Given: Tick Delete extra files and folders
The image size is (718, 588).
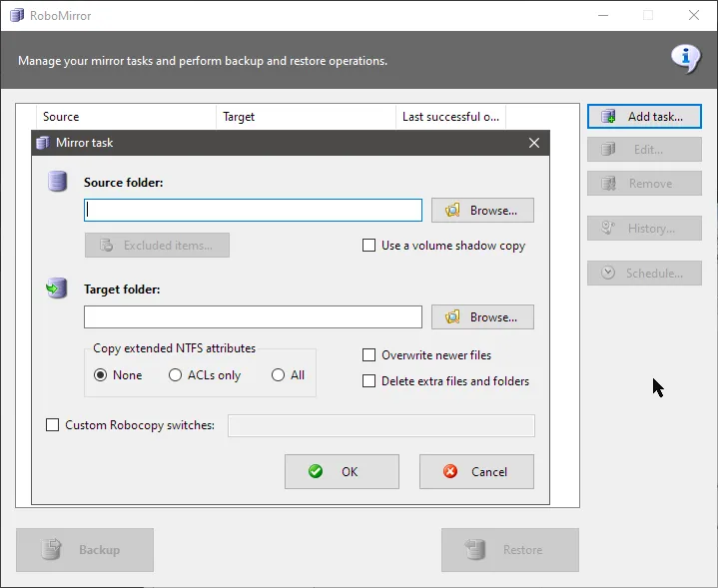Looking at the screenshot, I should pos(369,381).
